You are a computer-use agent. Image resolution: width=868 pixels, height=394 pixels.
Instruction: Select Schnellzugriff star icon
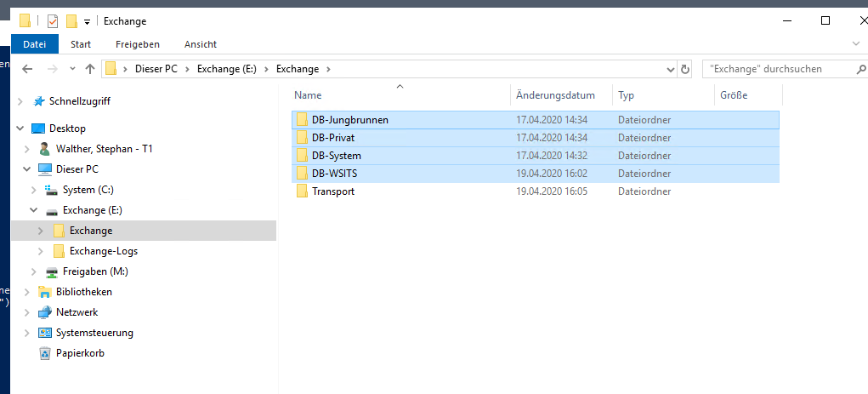pos(39,101)
